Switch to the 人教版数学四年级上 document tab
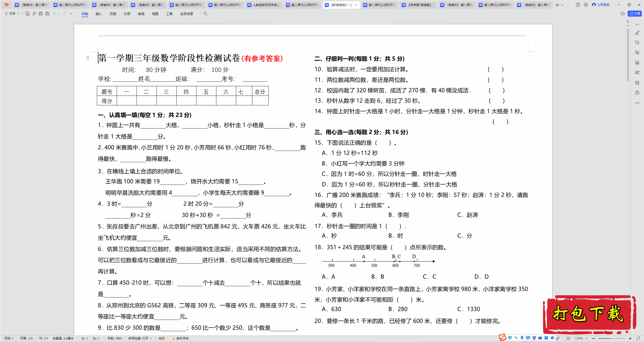This screenshot has width=644, height=342. coord(264,5)
